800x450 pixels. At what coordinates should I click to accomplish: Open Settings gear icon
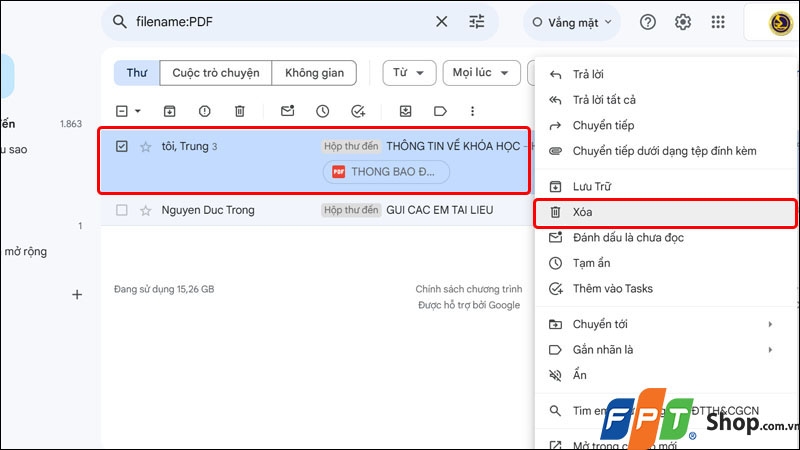pos(683,22)
